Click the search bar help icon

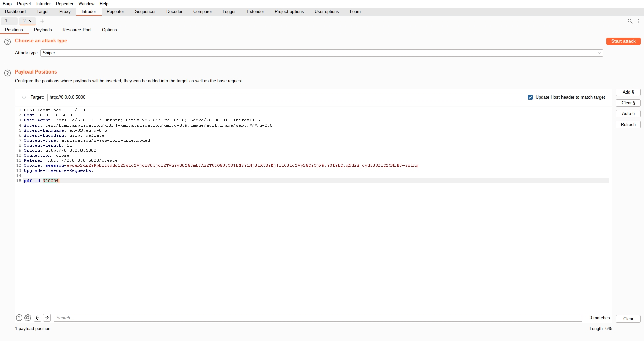click(x=19, y=318)
